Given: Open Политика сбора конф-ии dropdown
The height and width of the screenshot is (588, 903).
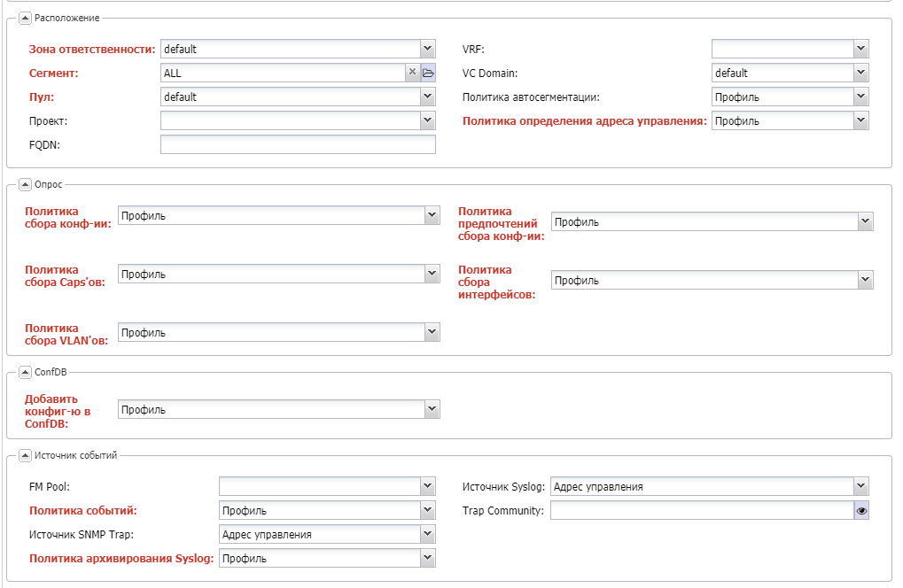Looking at the screenshot, I should pyautogui.click(x=432, y=216).
